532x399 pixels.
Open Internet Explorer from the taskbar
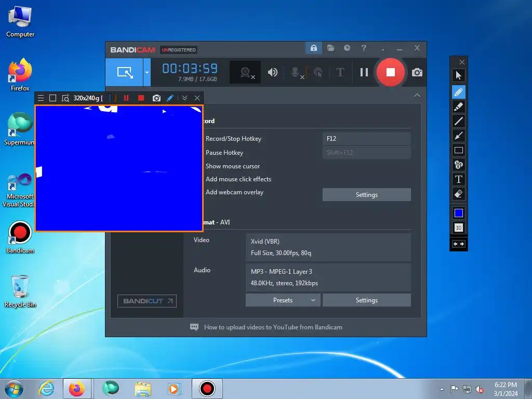pyautogui.click(x=46, y=389)
